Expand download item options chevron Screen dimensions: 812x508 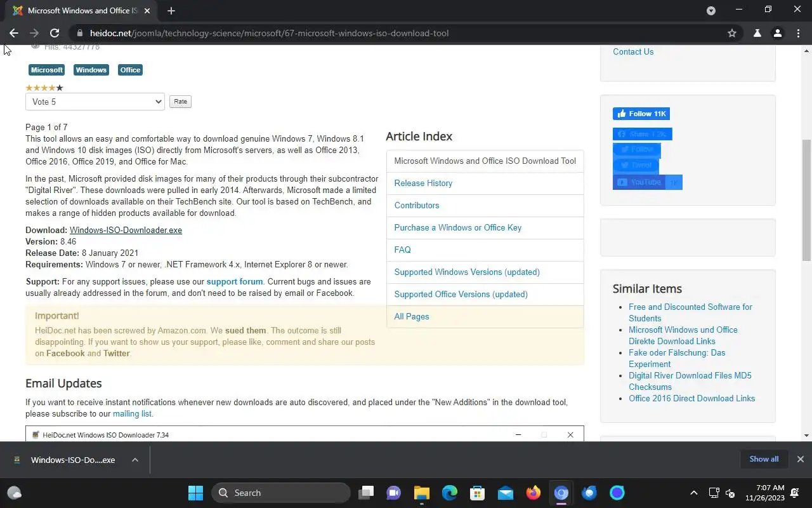point(135,460)
